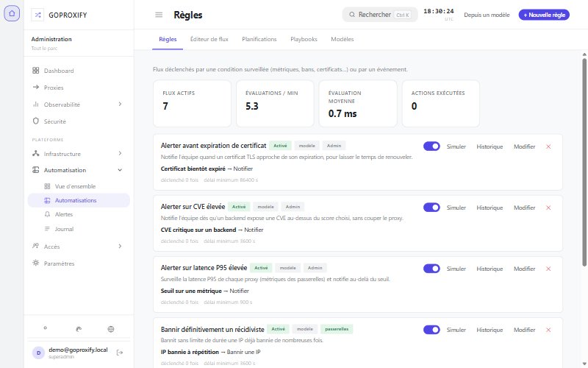Click the FLUX ACTIFS stat card

(192, 103)
